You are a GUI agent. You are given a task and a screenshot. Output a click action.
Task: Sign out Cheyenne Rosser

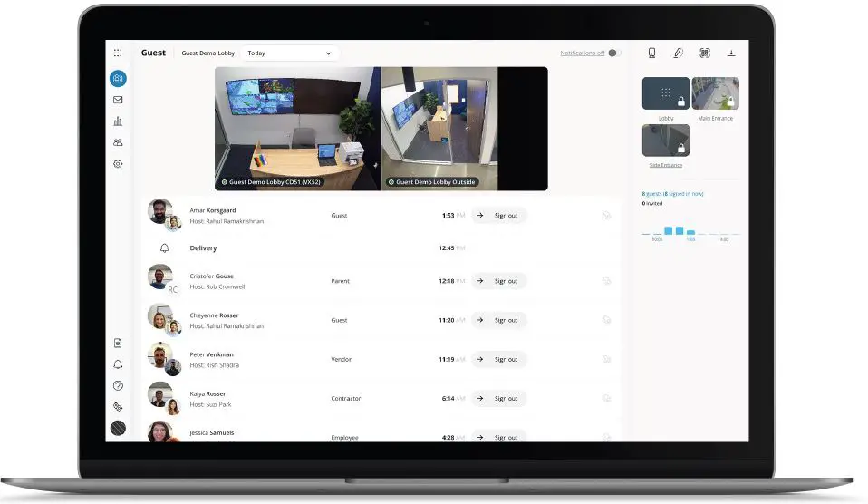[x=498, y=320]
